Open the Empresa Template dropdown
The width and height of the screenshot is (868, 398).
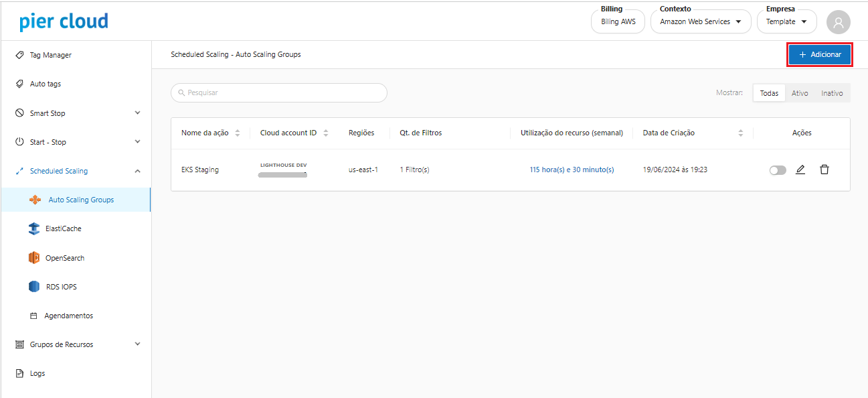coord(786,21)
